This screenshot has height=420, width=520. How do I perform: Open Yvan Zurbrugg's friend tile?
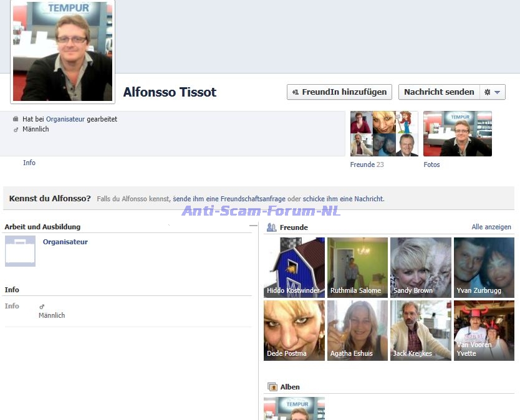tap(484, 267)
